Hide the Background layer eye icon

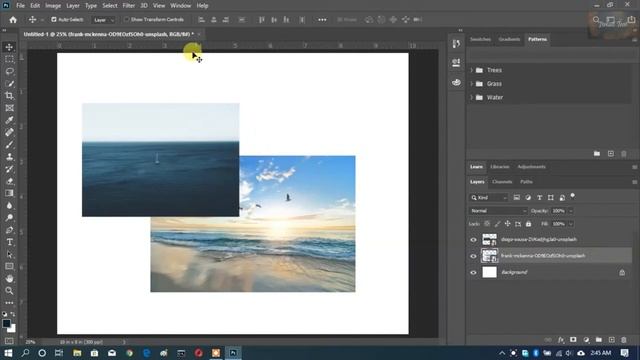[x=473, y=273]
